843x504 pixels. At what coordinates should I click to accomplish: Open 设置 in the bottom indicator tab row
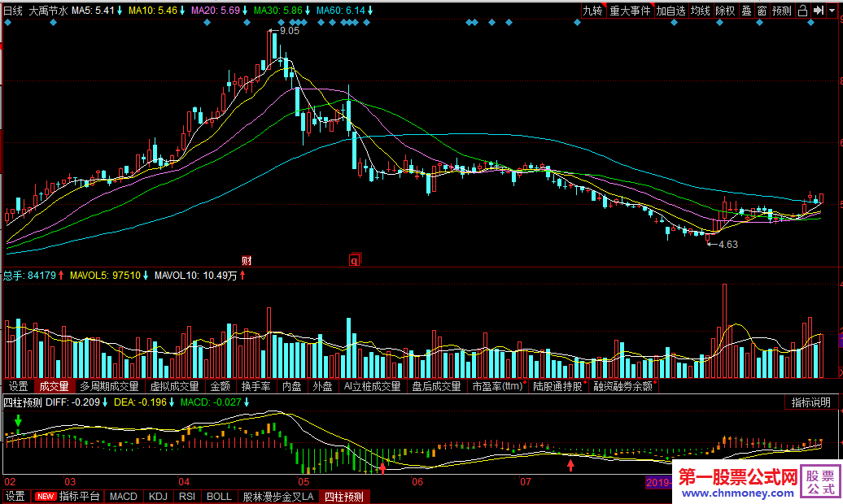click(15, 497)
